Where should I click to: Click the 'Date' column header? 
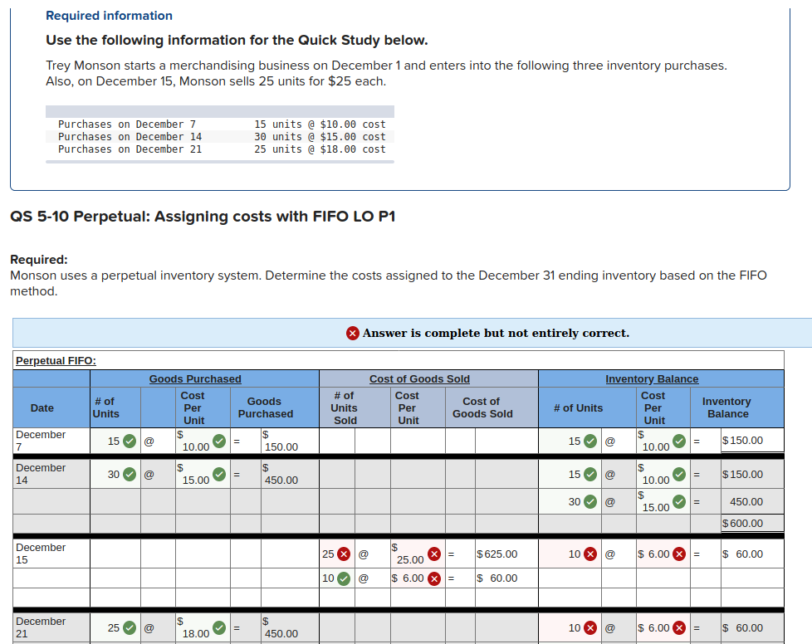coord(42,408)
